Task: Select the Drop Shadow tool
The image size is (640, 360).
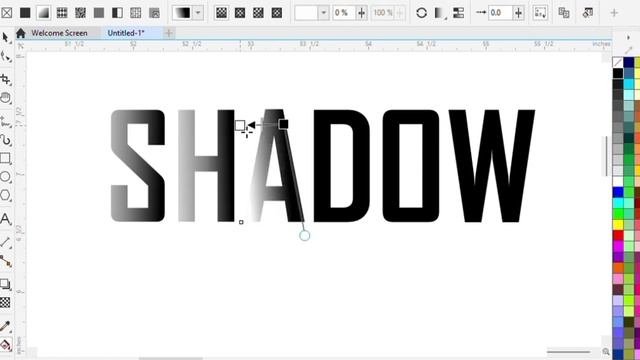Action: coord(6,284)
